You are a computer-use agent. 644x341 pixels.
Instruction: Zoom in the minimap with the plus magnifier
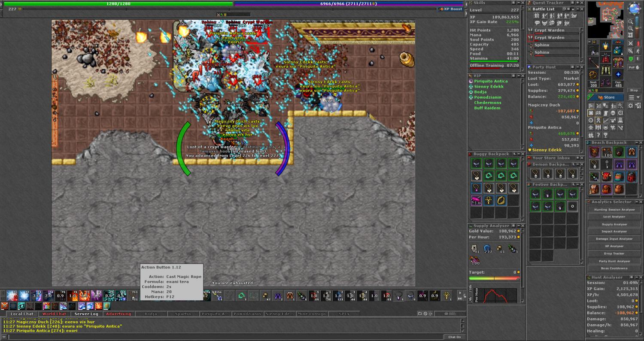(x=631, y=28)
